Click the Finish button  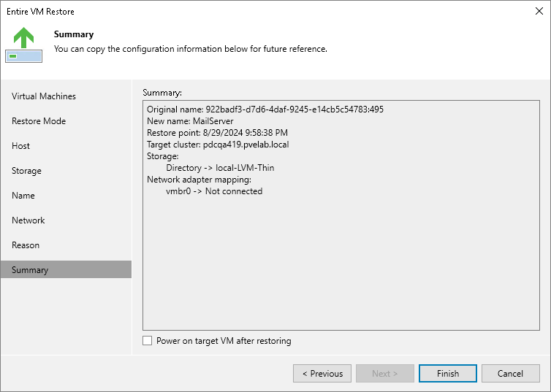(x=448, y=374)
